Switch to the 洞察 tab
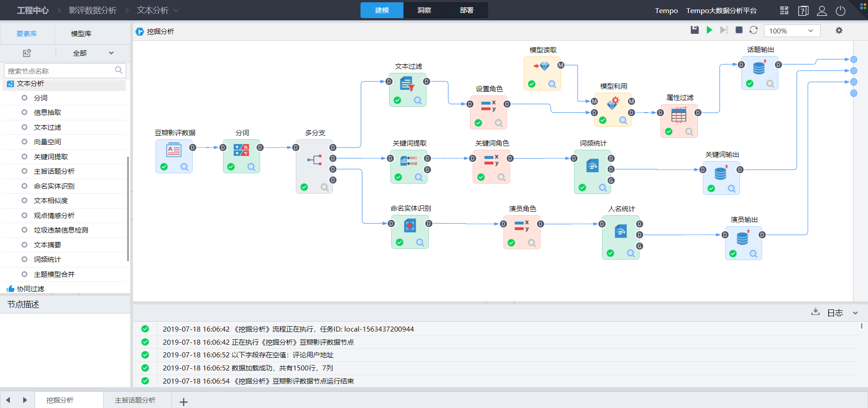 point(424,10)
